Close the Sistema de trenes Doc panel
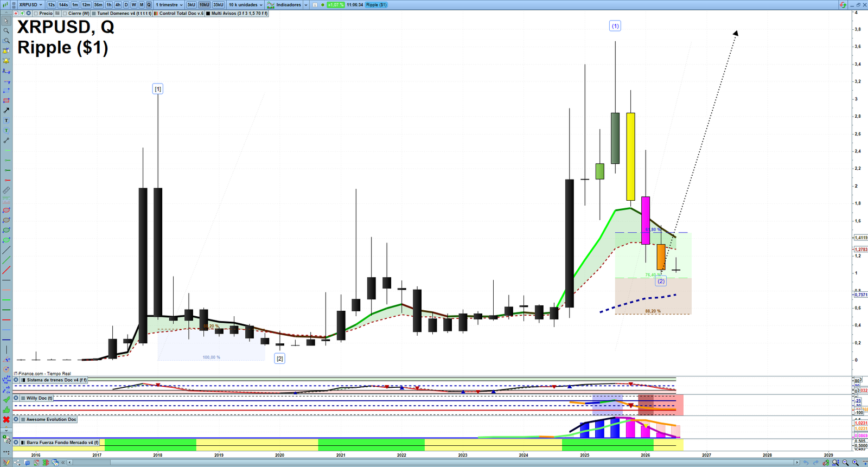Image resolution: width=868 pixels, height=467 pixels. pyautogui.click(x=16, y=380)
